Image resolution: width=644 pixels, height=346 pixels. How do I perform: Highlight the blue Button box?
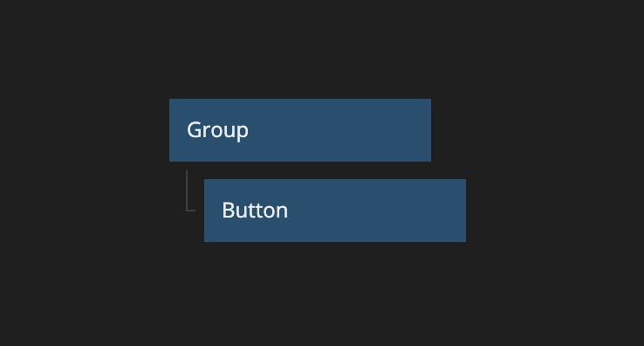point(335,211)
